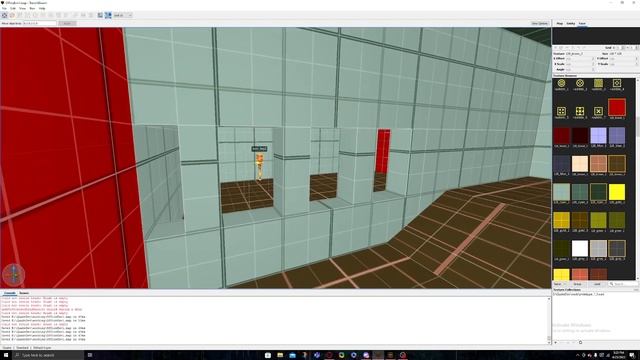
Task: Click the Apply button beside move field
Action: (67, 23)
